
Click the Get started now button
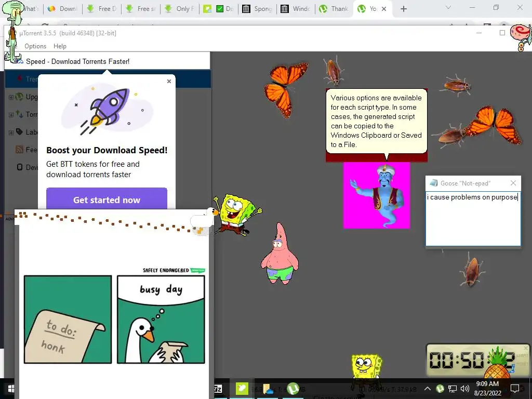click(107, 199)
